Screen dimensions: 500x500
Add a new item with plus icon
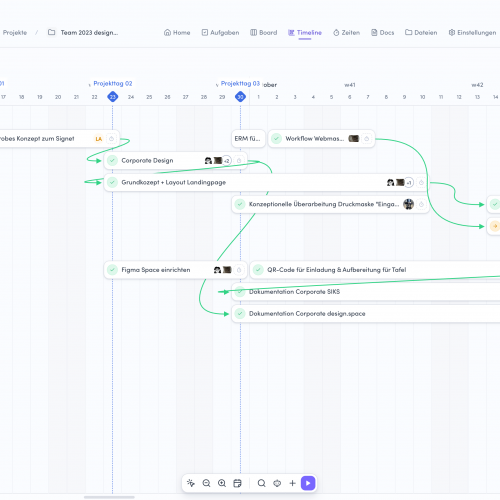(x=292, y=483)
